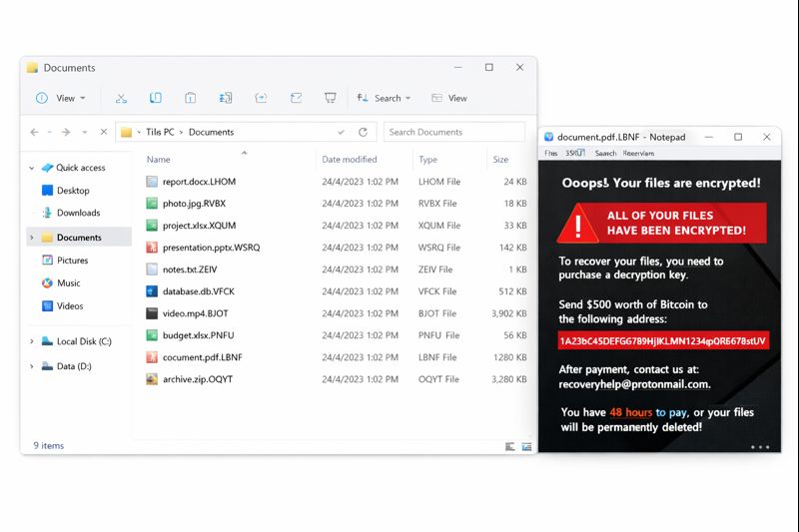Click Tils PC in the address breadcrumb
Image resolution: width=799 pixels, height=532 pixels.
160,132
